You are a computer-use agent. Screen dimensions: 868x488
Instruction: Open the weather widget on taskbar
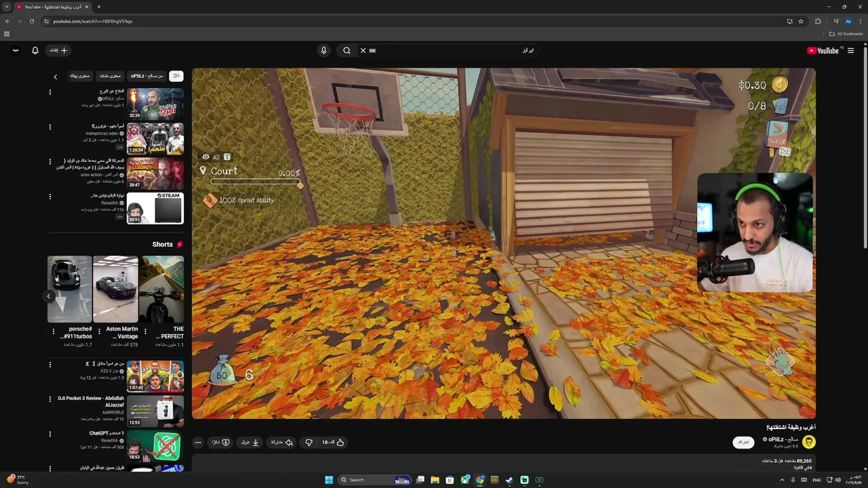pyautogui.click(x=18, y=480)
